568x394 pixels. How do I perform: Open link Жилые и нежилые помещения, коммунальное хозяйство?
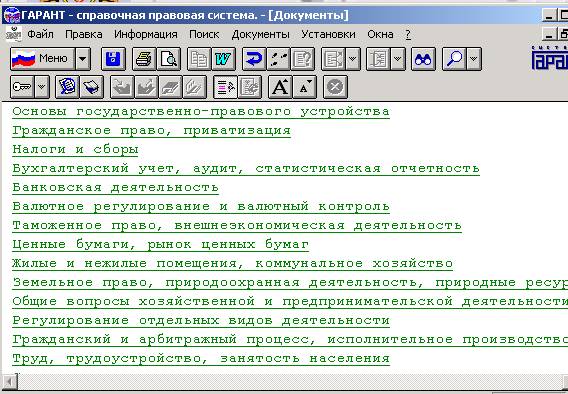tap(232, 263)
